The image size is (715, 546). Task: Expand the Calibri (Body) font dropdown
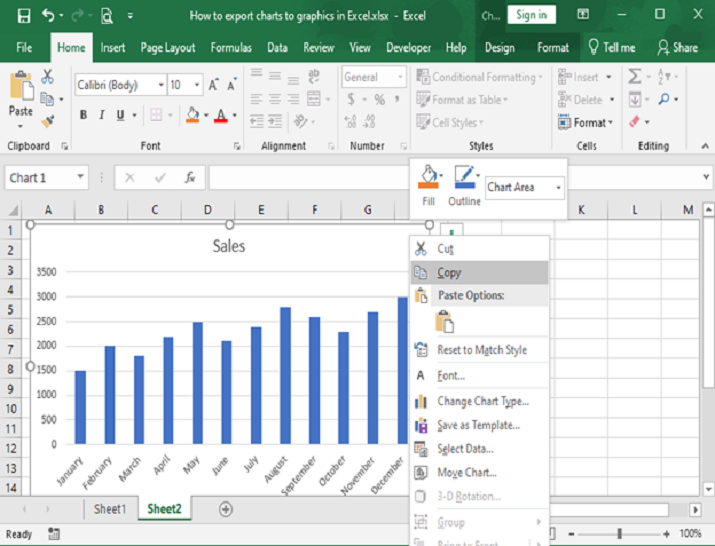159,85
